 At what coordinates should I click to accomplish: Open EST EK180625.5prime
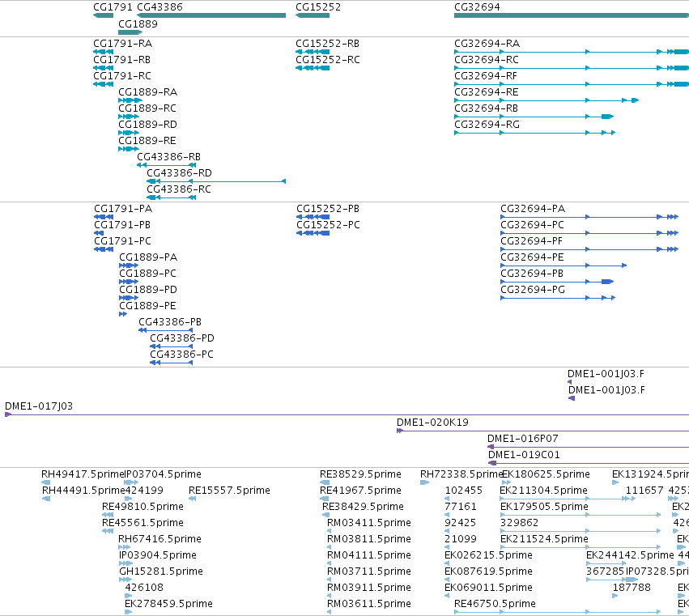pos(546,474)
